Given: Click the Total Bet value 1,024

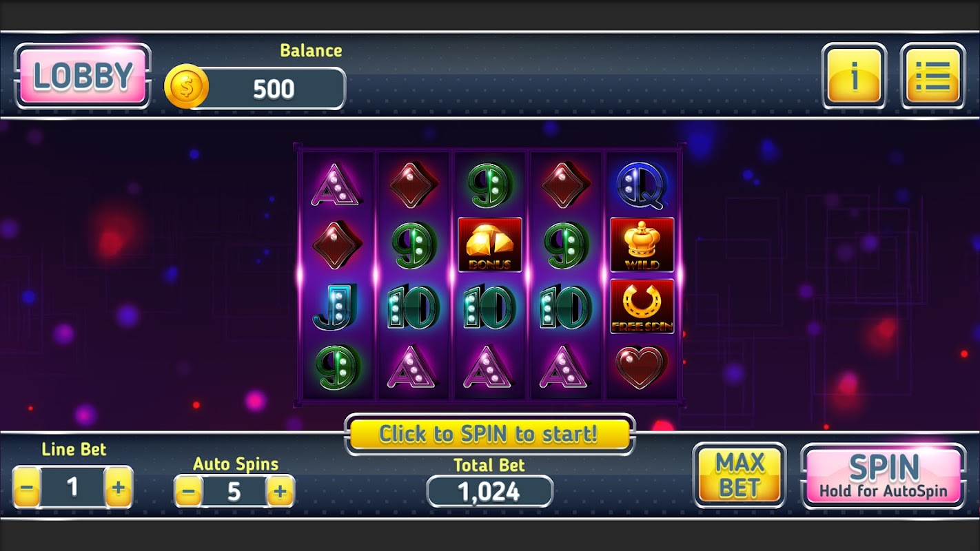Looking at the screenshot, I should click(x=489, y=492).
